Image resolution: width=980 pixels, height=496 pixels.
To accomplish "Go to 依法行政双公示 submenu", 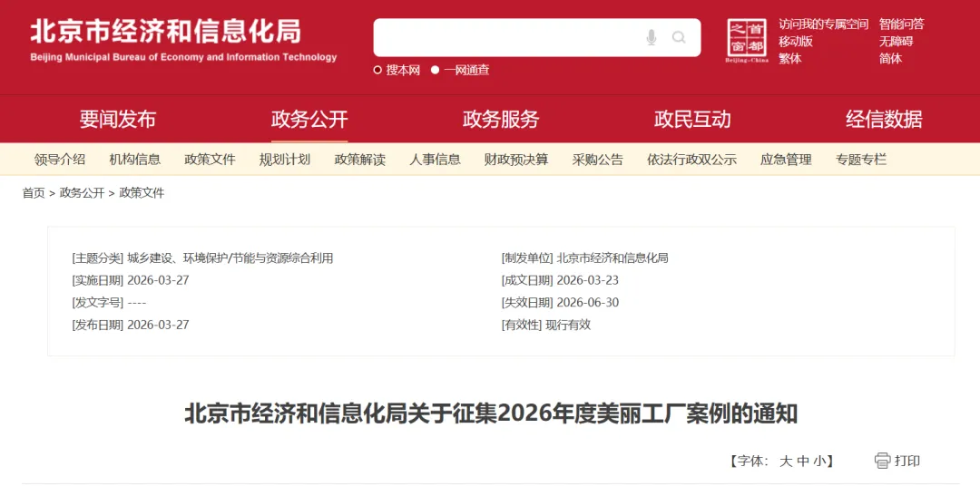I will 691,160.
